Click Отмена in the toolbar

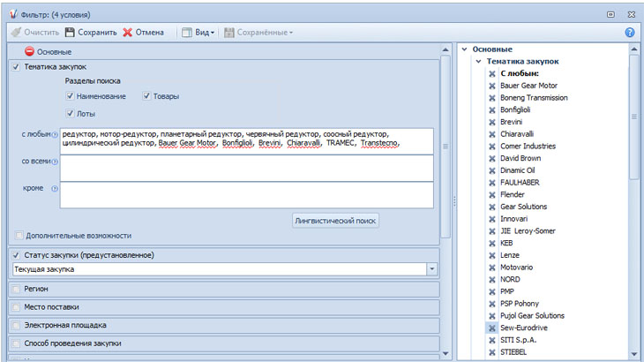[143, 33]
